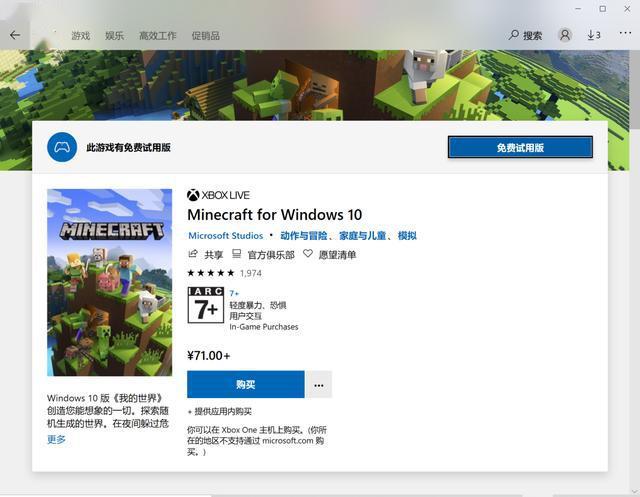The width and height of the screenshot is (640, 497).
Task: Open the 官方俱乐部 club link
Action: click(263, 255)
